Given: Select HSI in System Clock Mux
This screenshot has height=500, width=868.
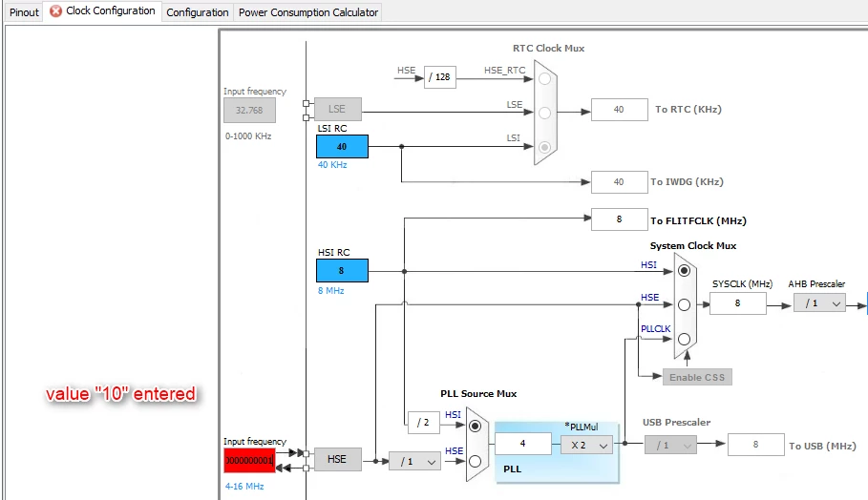Looking at the screenshot, I should 685,271.
